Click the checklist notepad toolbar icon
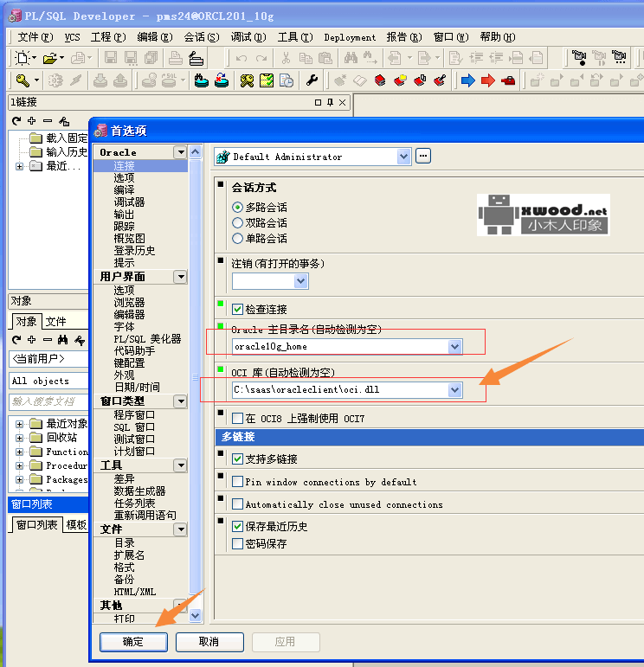Image resolution: width=644 pixels, height=667 pixels. pos(267,80)
